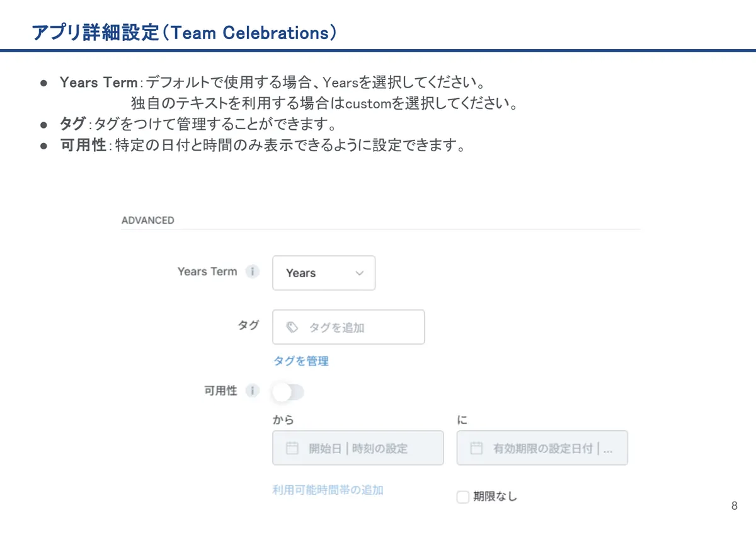The image size is (756, 535).
Task: Click 利用可能時間帯の追加 link
Action: pyautogui.click(x=328, y=490)
